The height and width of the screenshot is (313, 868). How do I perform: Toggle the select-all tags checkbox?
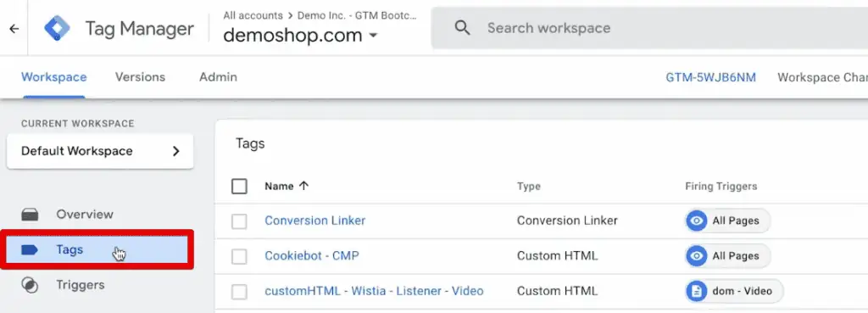point(239,186)
